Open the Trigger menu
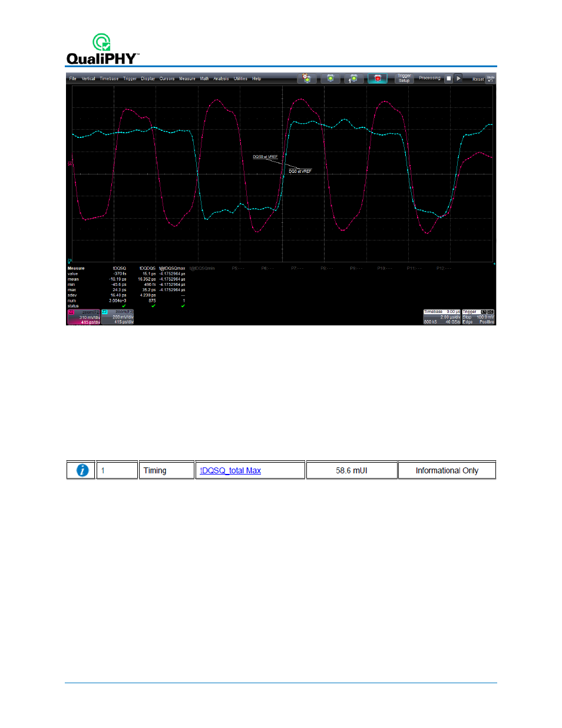This screenshot has height=728, width=562. click(x=130, y=78)
